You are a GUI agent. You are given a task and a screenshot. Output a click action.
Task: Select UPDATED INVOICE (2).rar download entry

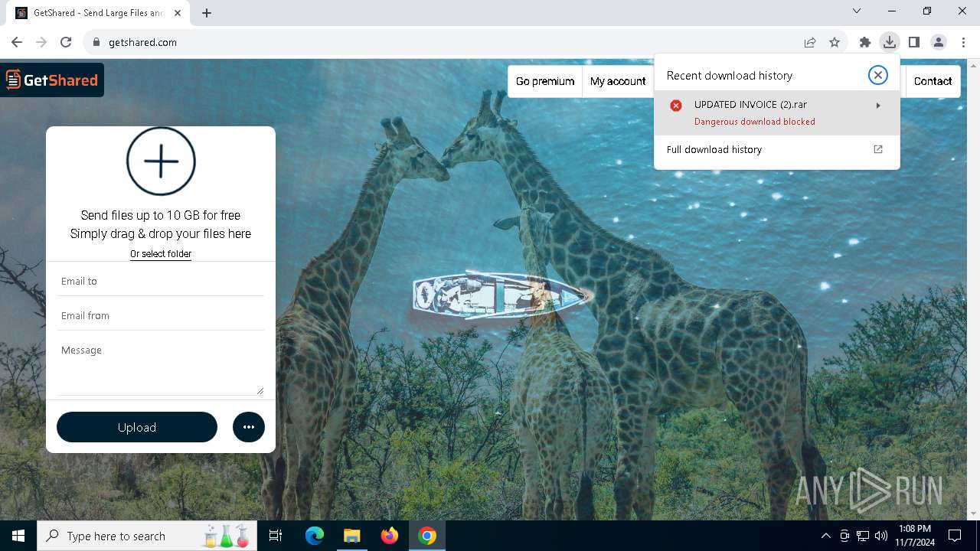click(x=777, y=113)
